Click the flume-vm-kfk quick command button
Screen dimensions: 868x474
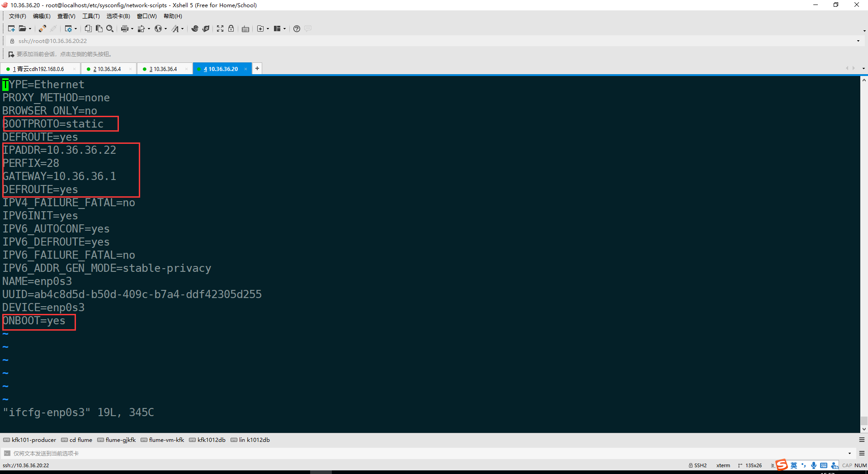point(162,440)
